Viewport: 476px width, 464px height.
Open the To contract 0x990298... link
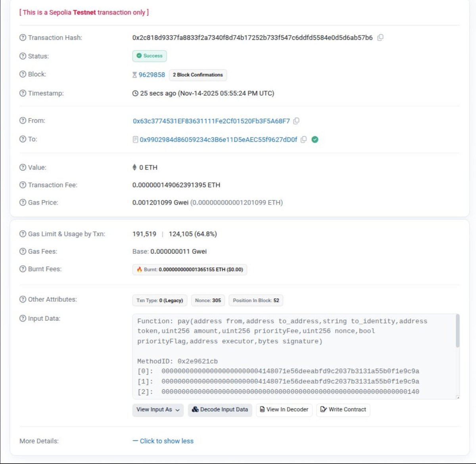point(218,140)
